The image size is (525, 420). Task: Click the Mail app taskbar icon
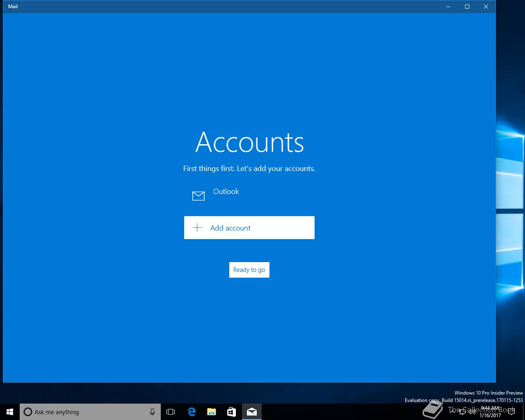252,412
